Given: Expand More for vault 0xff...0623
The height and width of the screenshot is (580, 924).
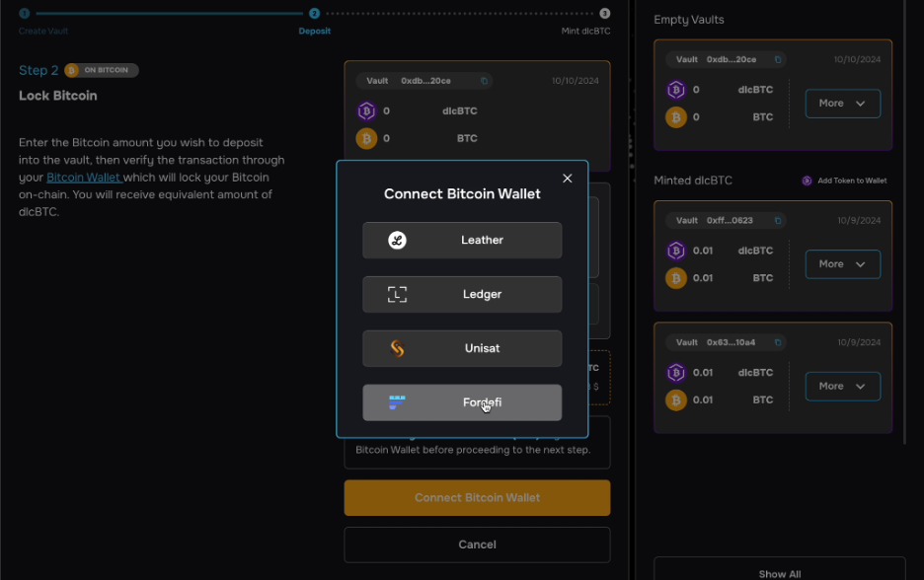Looking at the screenshot, I should coord(843,263).
